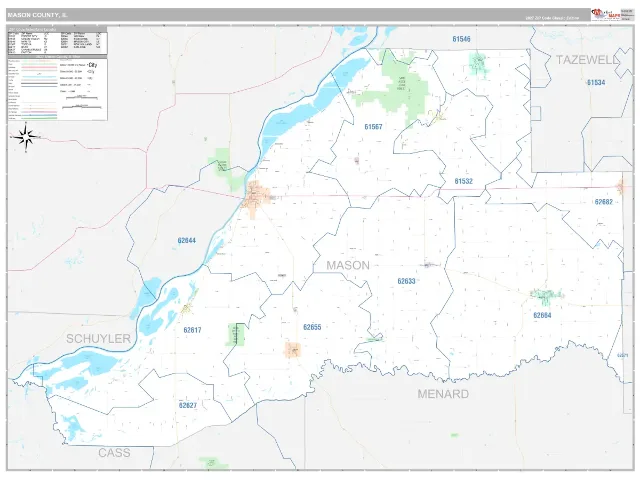Select ZIP code label 61534
Image resolution: width=640 pixels, height=480 pixels.
click(x=596, y=82)
